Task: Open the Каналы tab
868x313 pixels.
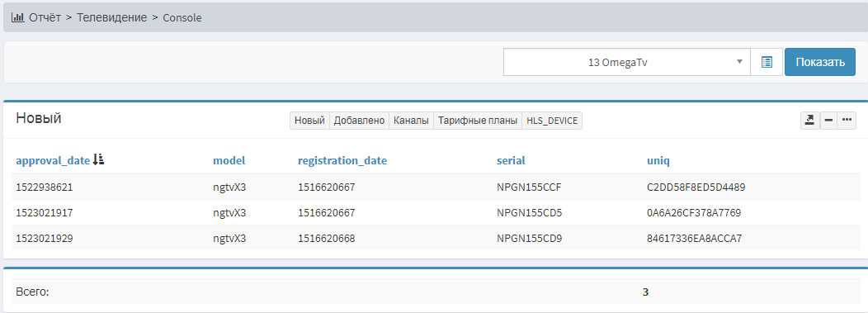Action: click(x=411, y=121)
